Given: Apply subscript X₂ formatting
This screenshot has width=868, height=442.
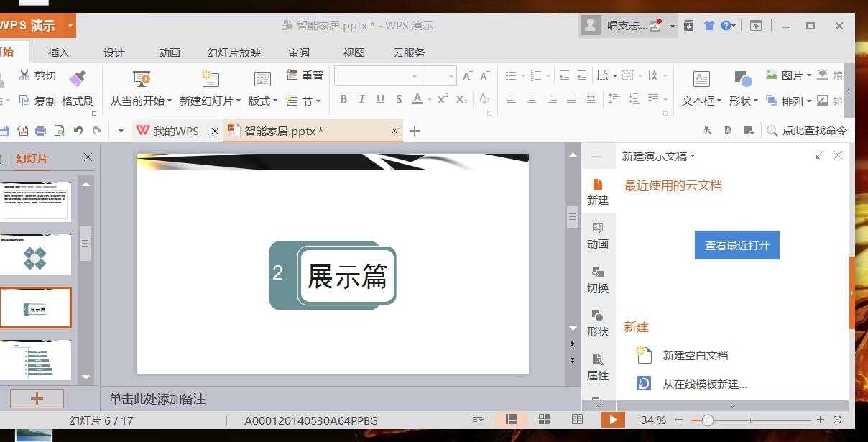Looking at the screenshot, I should click(x=462, y=99).
